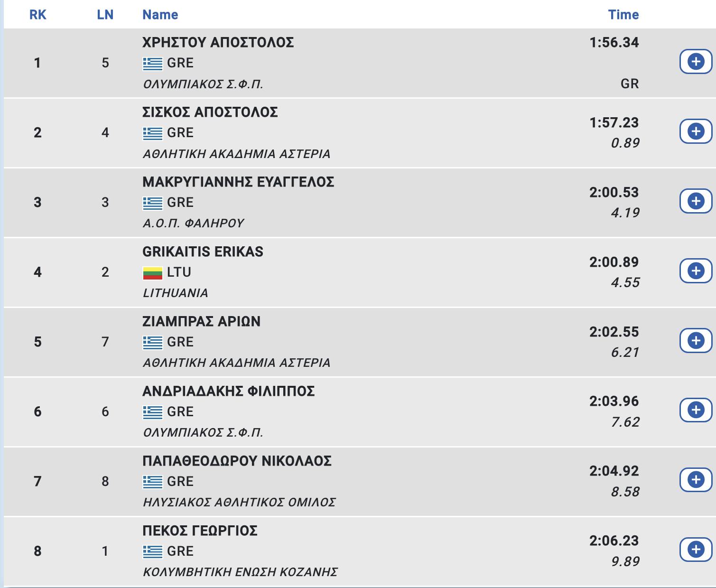Viewport: 716px width, 588px height.
Task: Expand plus icon for ΠΕΚΟΣ ΓΕΩΡΓΙΟΣ
Action: tap(696, 550)
